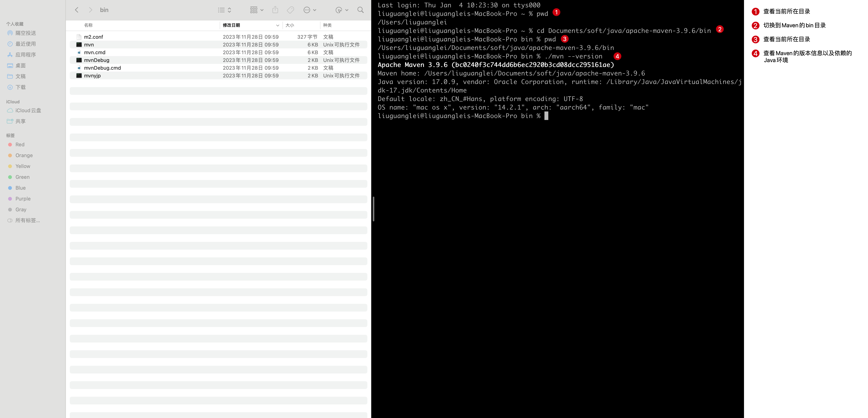The height and width of the screenshot is (418, 868).
Task: Go back in Finder
Action: [x=77, y=10]
